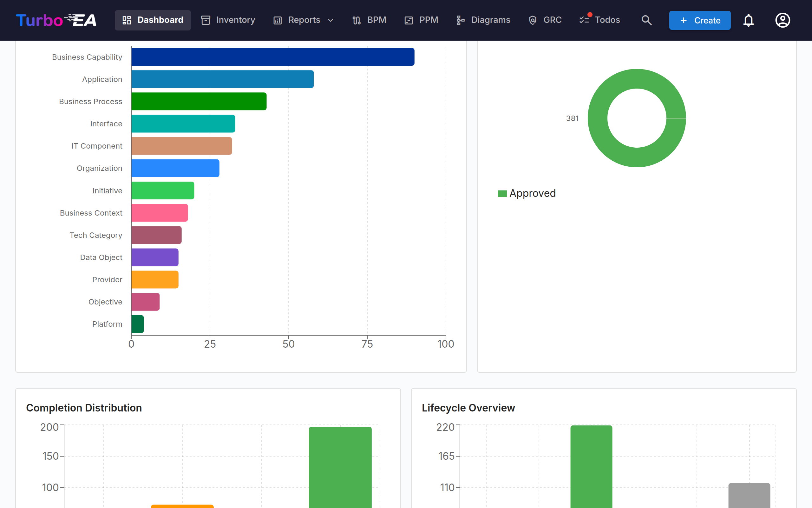The width and height of the screenshot is (812, 508).
Task: Switch to PPM section
Action: tap(421, 20)
